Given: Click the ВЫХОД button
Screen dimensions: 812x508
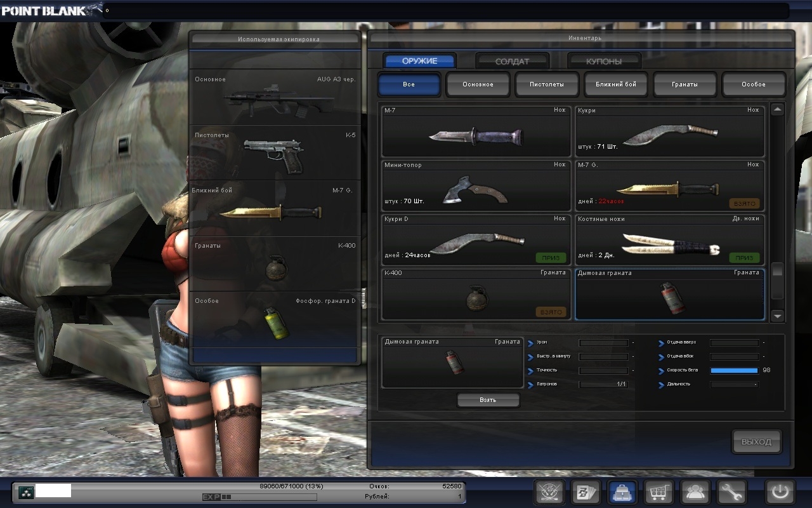Looking at the screenshot, I should (x=757, y=442).
